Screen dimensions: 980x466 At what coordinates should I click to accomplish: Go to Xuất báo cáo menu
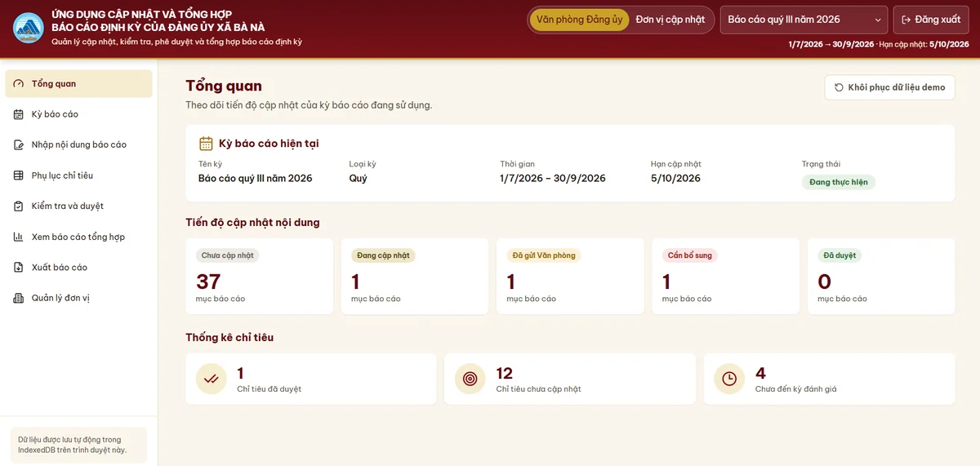pos(78,267)
